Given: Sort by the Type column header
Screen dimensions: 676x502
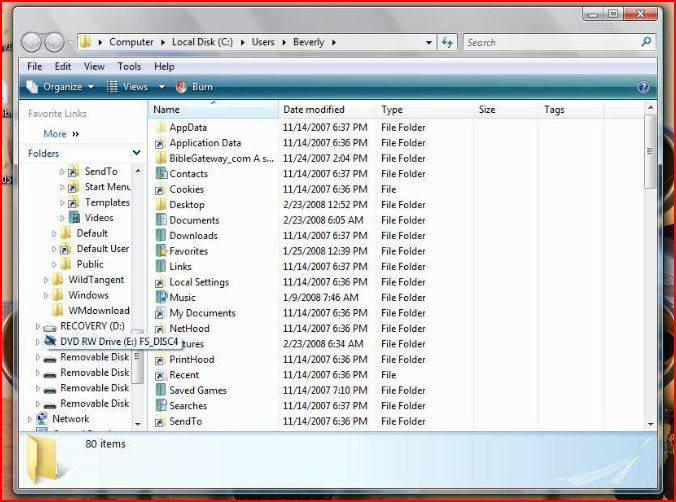Looking at the screenshot, I should [x=425, y=110].
